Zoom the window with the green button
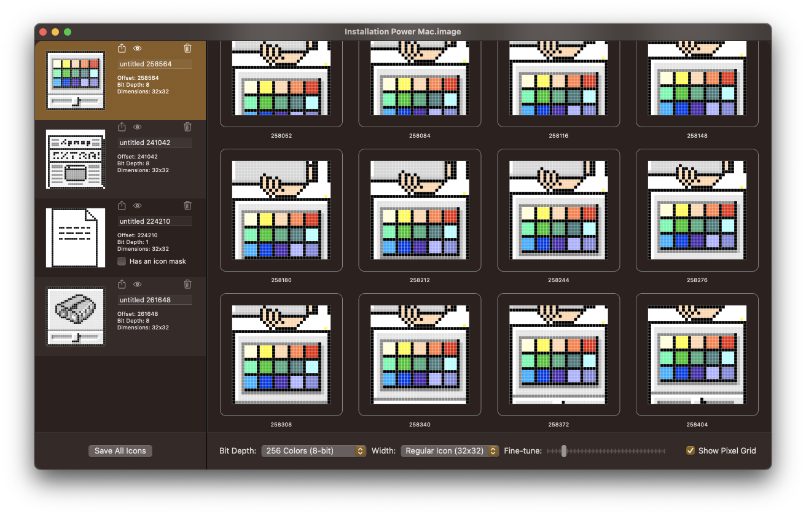This screenshot has width=806, height=515. (67, 32)
